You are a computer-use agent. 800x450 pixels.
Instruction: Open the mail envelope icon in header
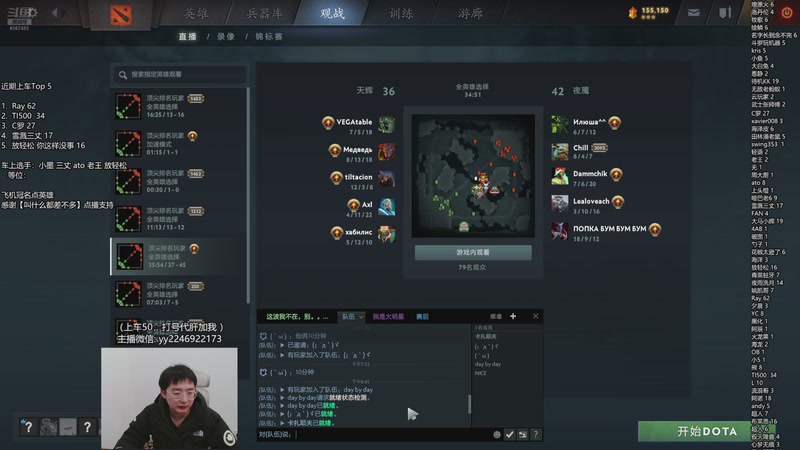click(x=693, y=13)
